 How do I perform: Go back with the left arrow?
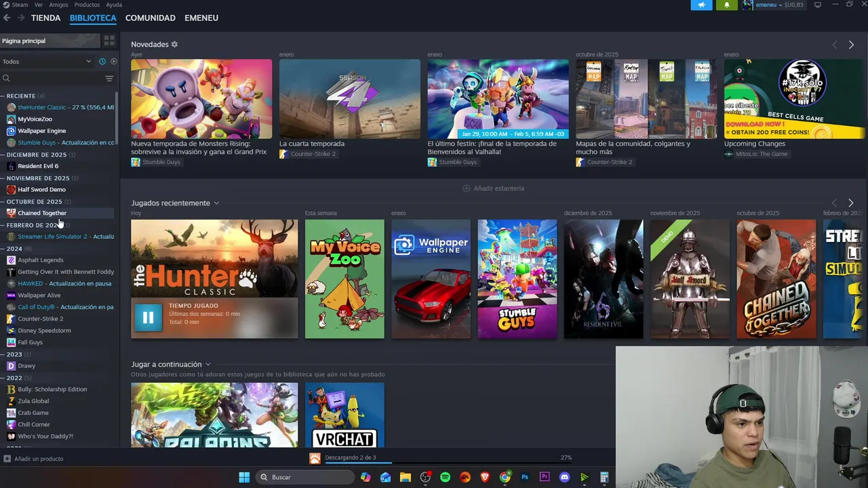coord(7,18)
